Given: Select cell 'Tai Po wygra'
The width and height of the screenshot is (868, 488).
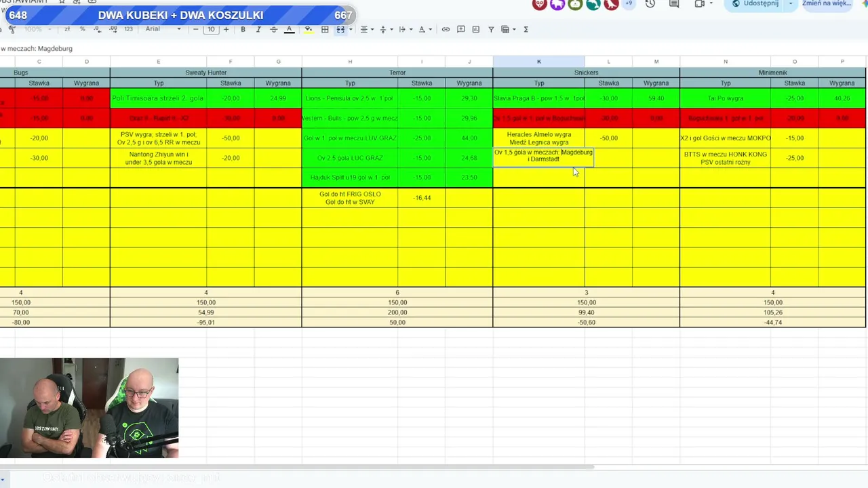Looking at the screenshot, I should coord(726,98).
